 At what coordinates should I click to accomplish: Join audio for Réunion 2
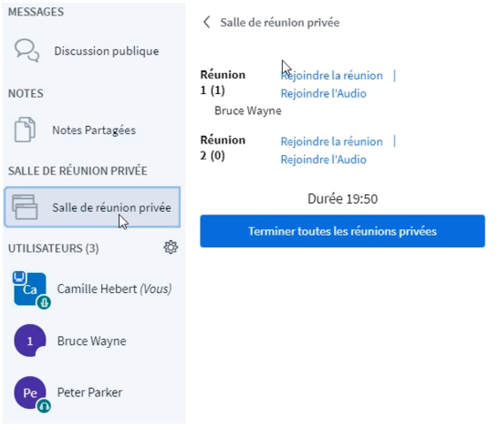323,160
